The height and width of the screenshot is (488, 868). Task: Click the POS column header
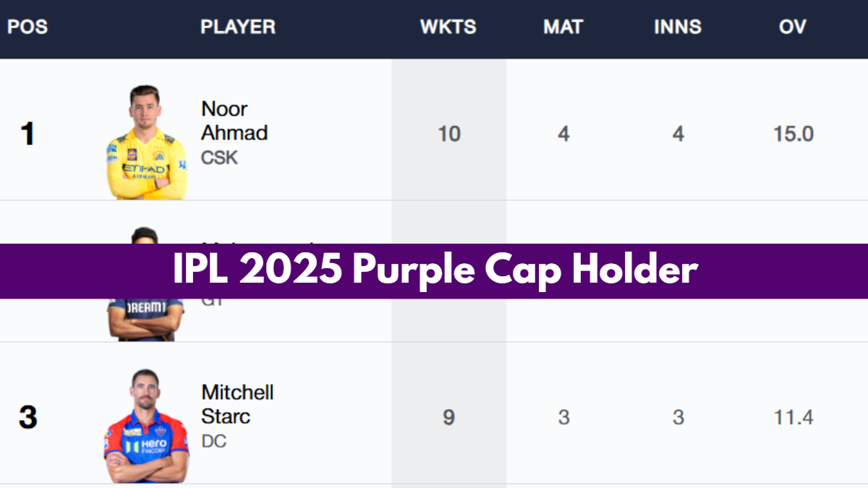click(27, 27)
